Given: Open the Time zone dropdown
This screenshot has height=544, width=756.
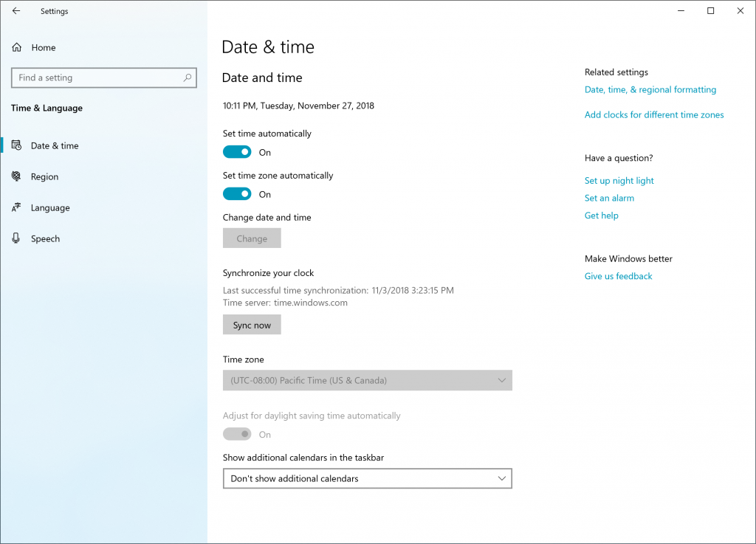Looking at the screenshot, I should (367, 380).
